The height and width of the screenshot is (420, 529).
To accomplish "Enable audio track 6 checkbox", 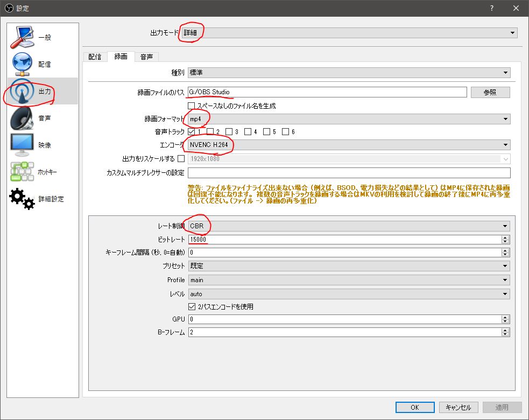I will pyautogui.click(x=285, y=131).
